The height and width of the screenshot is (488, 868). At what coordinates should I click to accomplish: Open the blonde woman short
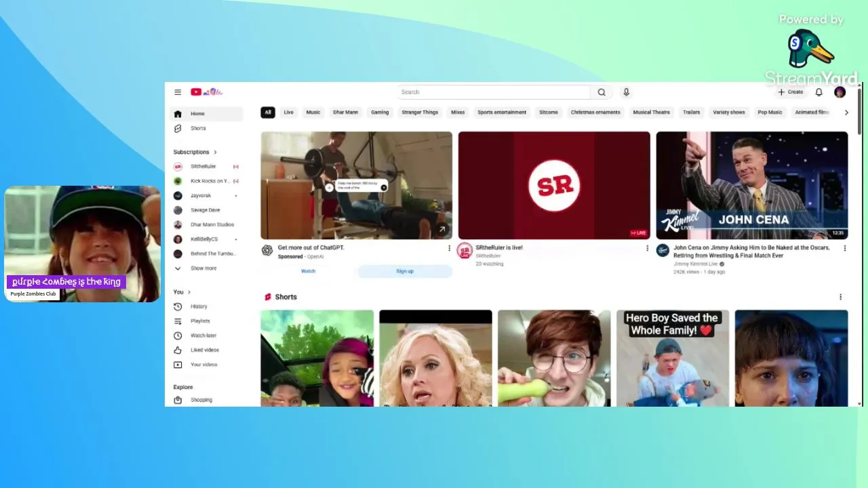435,359
